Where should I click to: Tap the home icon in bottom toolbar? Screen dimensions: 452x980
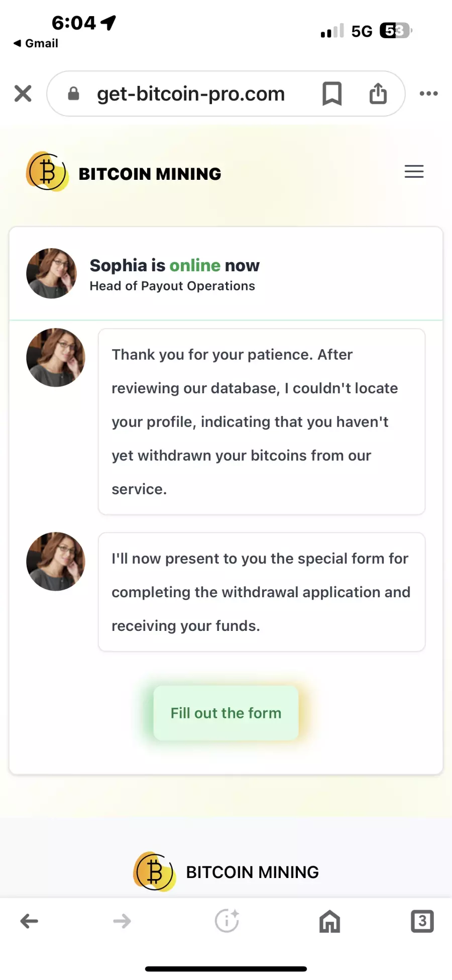(x=329, y=921)
